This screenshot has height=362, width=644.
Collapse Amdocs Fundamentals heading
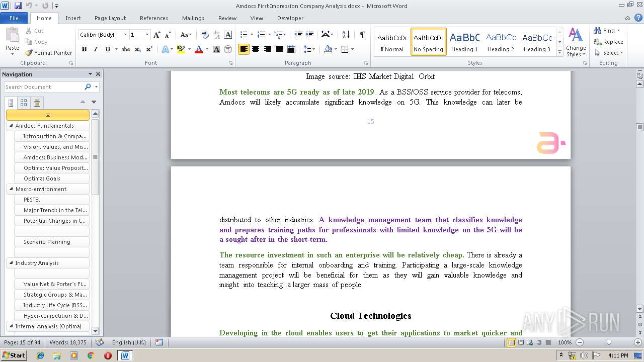click(x=11, y=126)
